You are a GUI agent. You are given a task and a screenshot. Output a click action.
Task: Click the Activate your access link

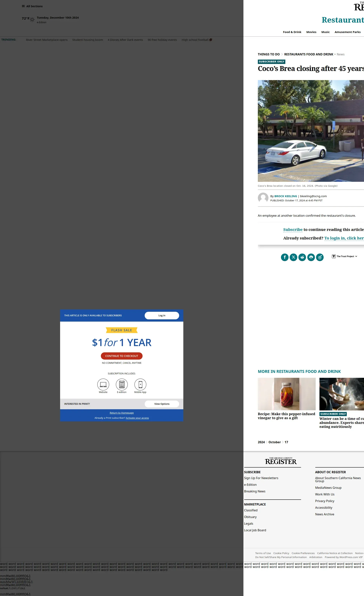pyautogui.click(x=137, y=418)
